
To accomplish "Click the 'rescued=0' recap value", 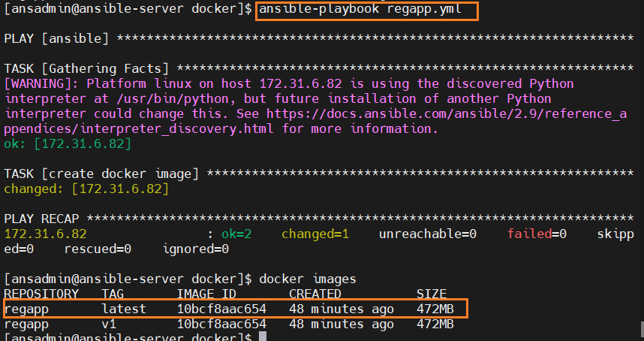I will point(98,249).
